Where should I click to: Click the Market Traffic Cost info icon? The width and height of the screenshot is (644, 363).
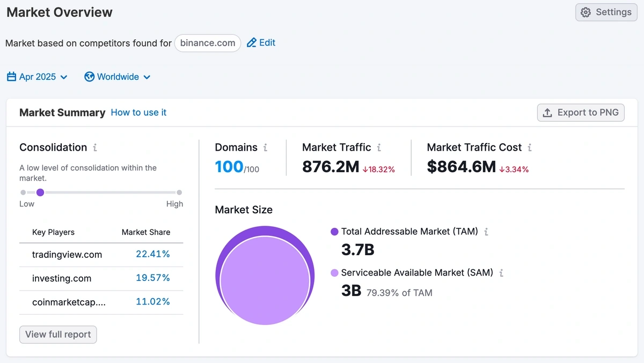tap(530, 147)
